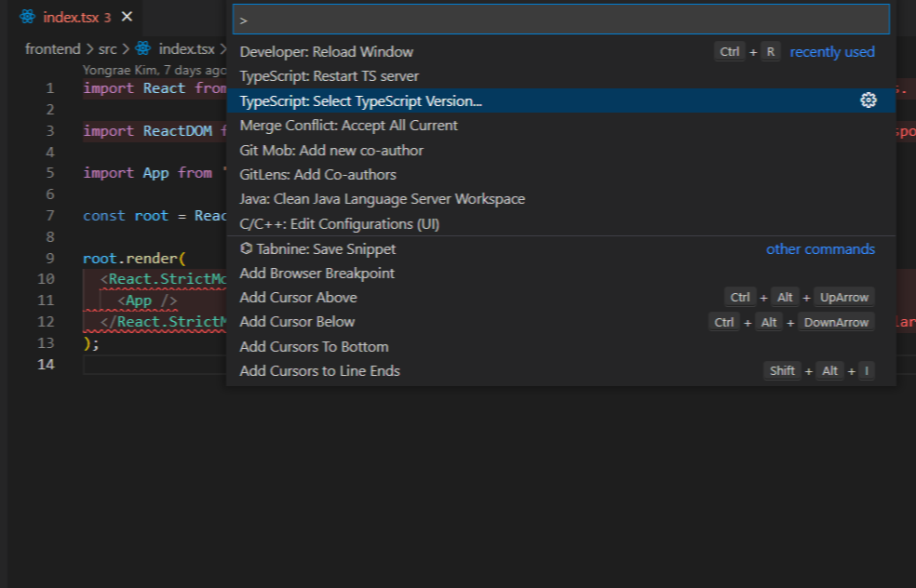Choose Add Browser Breakpoint command
Image resolution: width=916 pixels, height=588 pixels.
click(560, 274)
